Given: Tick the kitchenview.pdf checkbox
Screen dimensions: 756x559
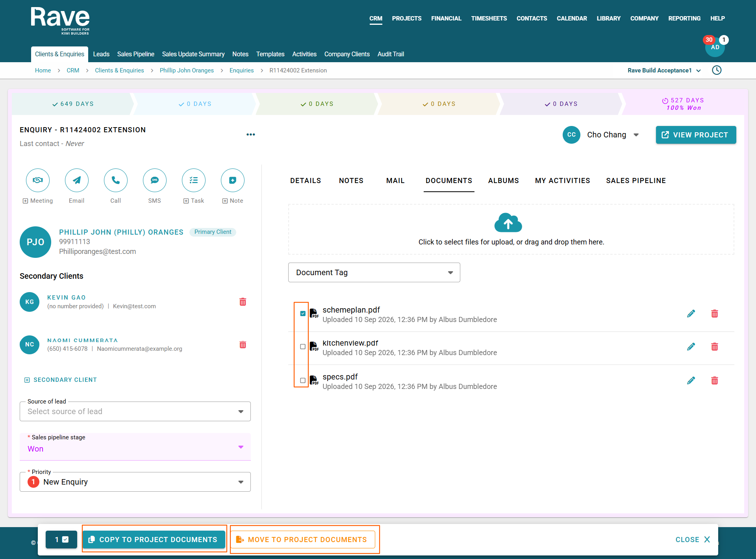Looking at the screenshot, I should tap(303, 347).
